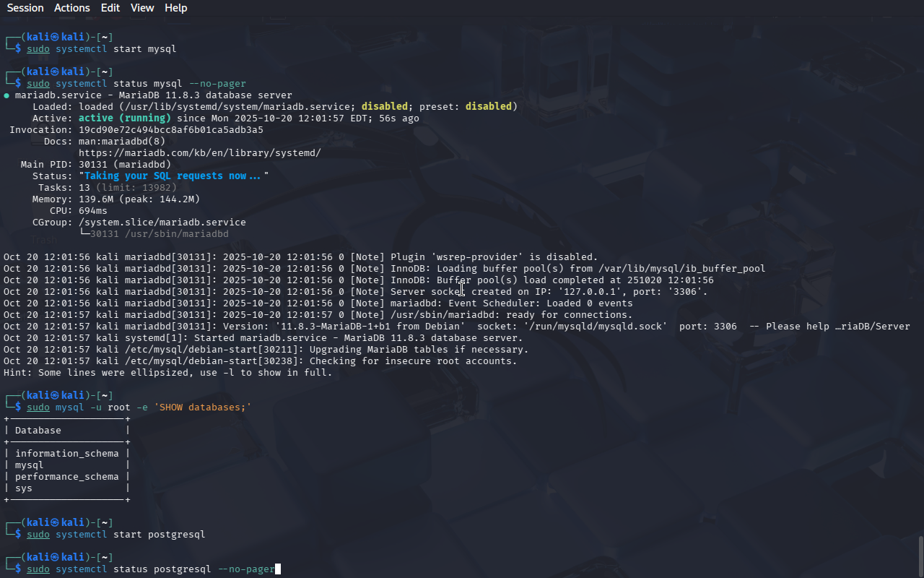The width and height of the screenshot is (924, 578).
Task: Click the "Taking your SQL requests now" status
Action: point(172,176)
